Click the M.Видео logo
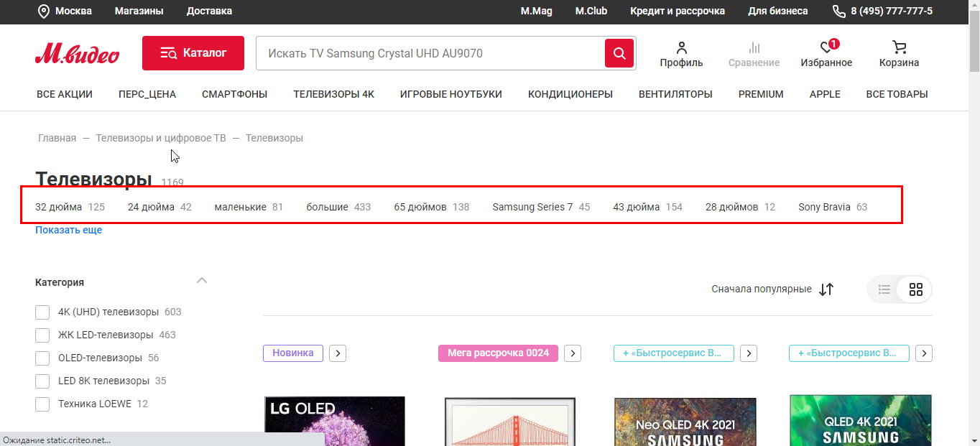Viewport: 980px width, 446px height. [77, 53]
